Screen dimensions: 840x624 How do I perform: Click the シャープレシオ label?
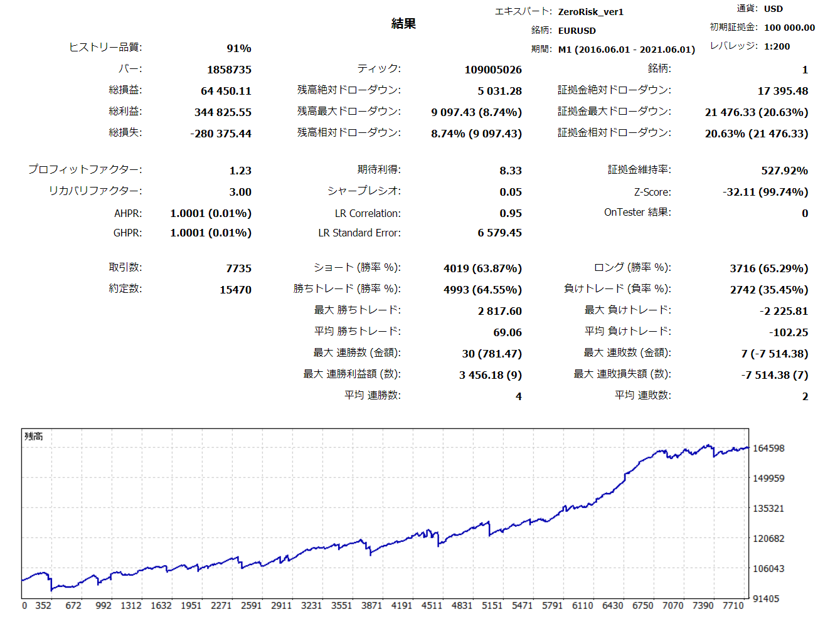(x=364, y=191)
